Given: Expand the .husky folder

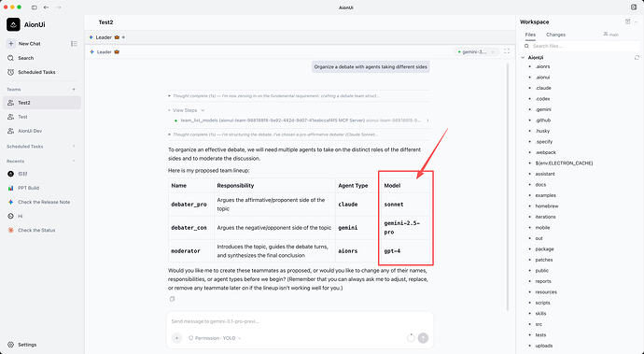Looking at the screenshot, I should pyautogui.click(x=542, y=131).
